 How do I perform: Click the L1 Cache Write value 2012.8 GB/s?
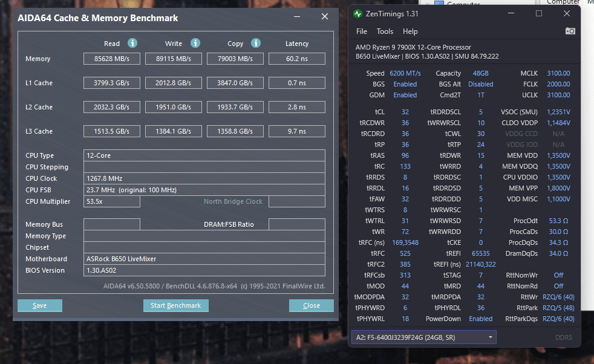174,83
